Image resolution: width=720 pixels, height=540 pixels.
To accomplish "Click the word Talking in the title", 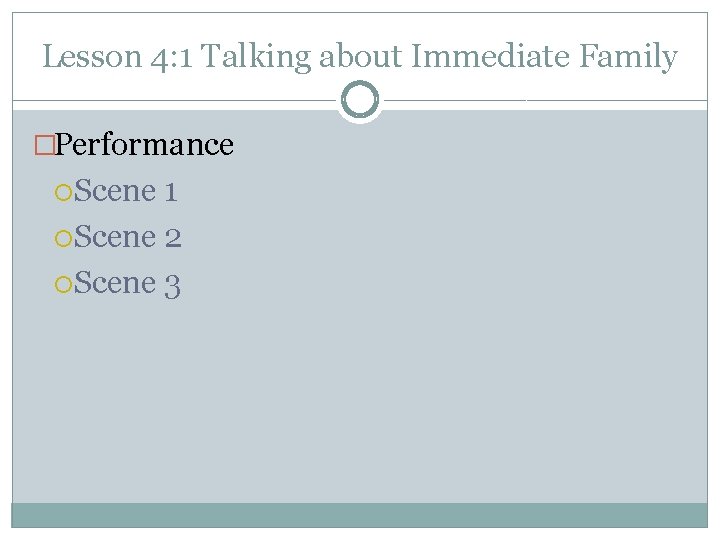I will (x=256, y=57).
